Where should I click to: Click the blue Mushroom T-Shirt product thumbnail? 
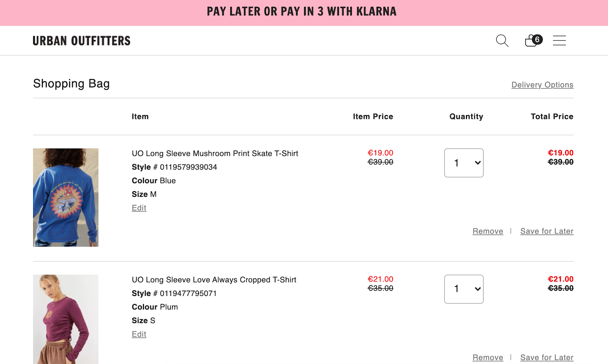tap(65, 197)
